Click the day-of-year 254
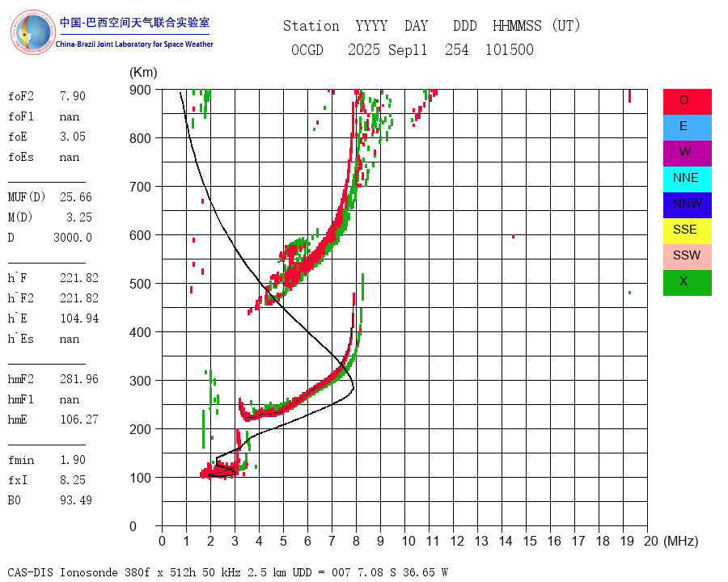 click(456, 49)
